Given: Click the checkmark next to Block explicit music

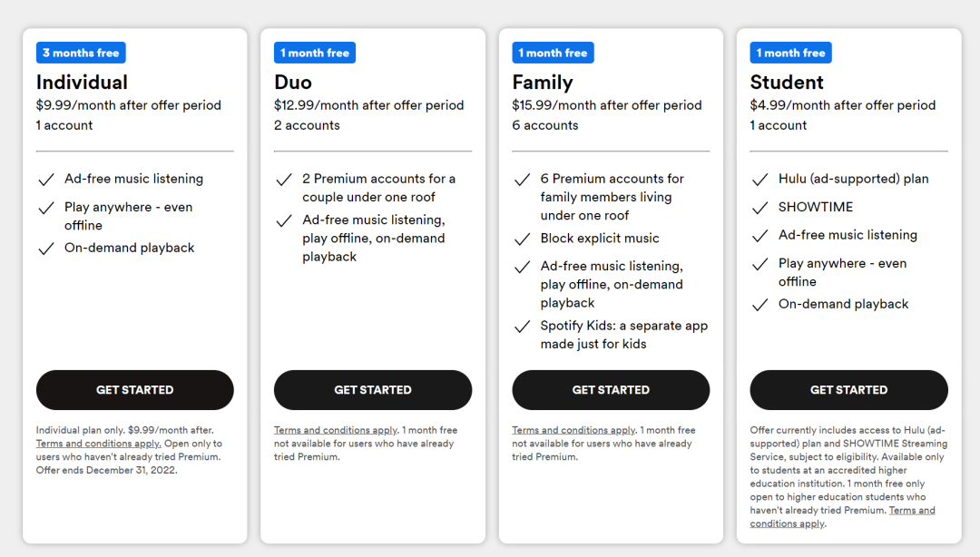Looking at the screenshot, I should tap(522, 239).
